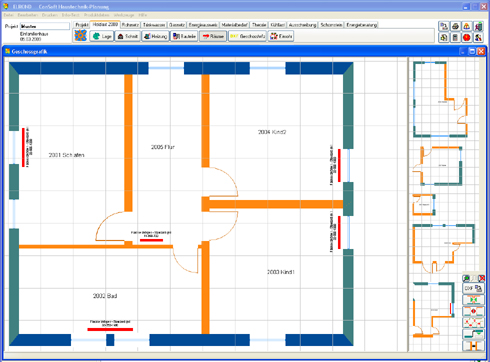The image size is (490, 362).
Task: Open the Schnitt section view
Action: [127, 36]
